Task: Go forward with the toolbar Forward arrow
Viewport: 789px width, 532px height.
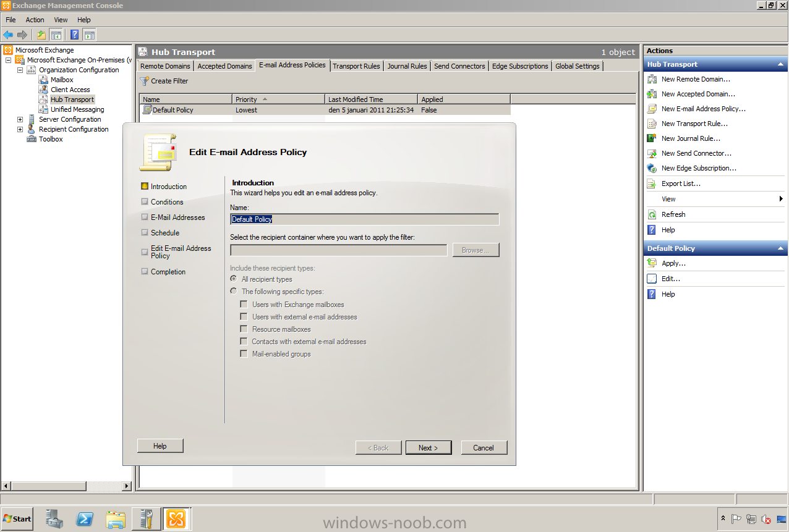Action: 22,35
